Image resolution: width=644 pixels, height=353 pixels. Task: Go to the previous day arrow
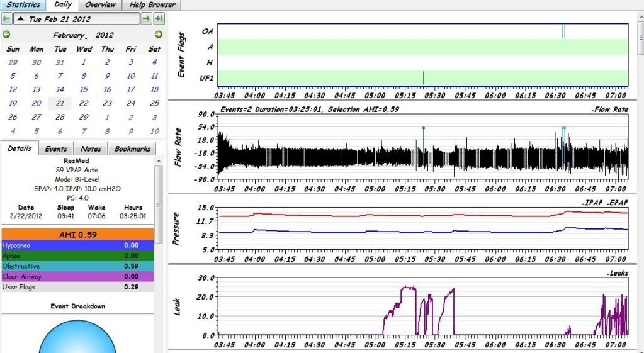[x=6, y=18]
